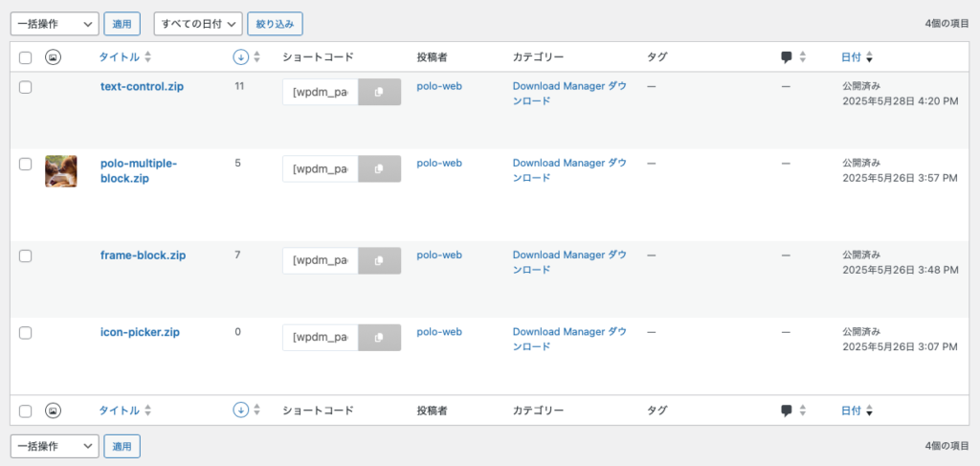
Task: Copy shortcode for icon-picker.zip
Action: point(379,337)
